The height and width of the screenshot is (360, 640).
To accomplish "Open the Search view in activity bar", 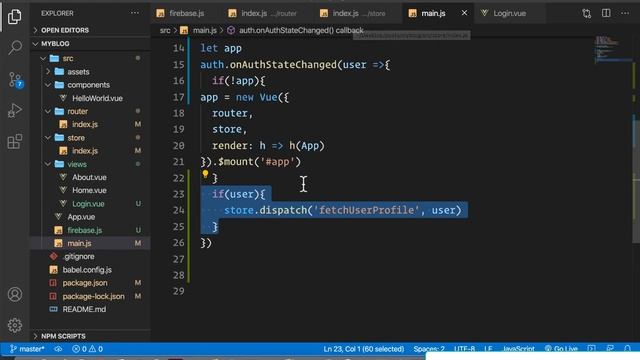I will (x=15, y=47).
